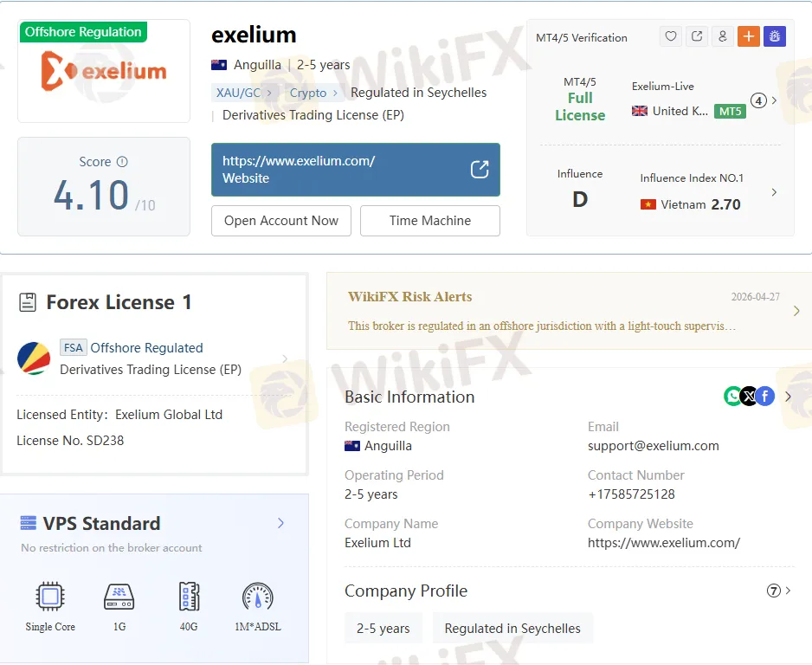This screenshot has width=812, height=665.
Task: Click the share icon near MT4/5 Verification
Action: [x=697, y=36]
